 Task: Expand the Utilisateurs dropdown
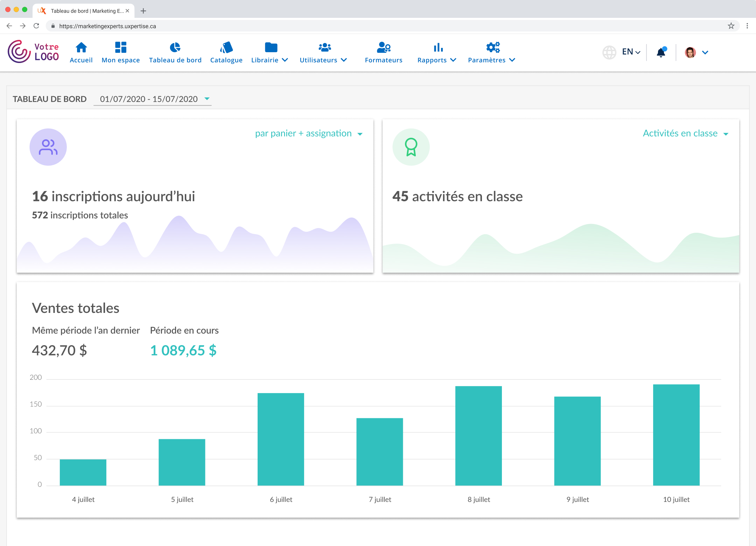point(323,60)
